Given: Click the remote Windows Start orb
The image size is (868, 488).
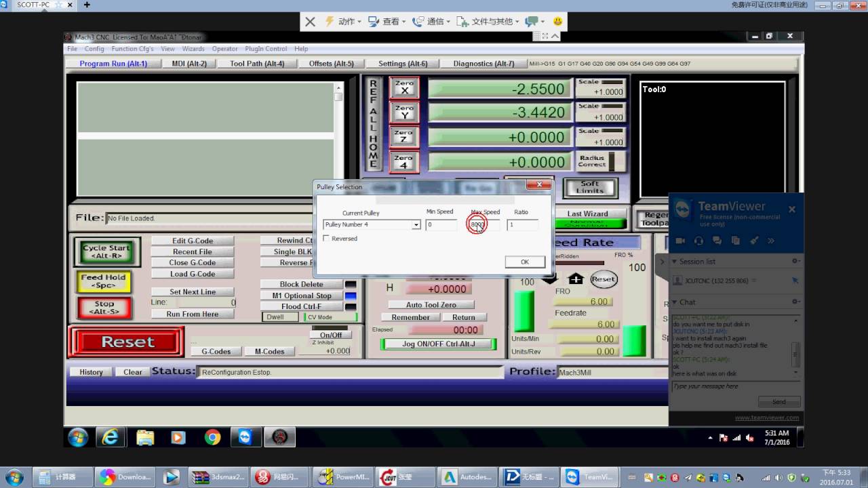Looking at the screenshot, I should coord(77,437).
